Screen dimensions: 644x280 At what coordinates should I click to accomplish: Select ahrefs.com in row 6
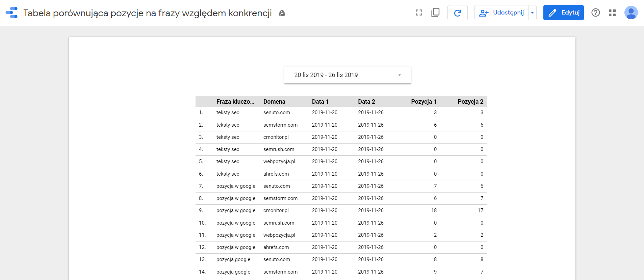pyautogui.click(x=276, y=174)
